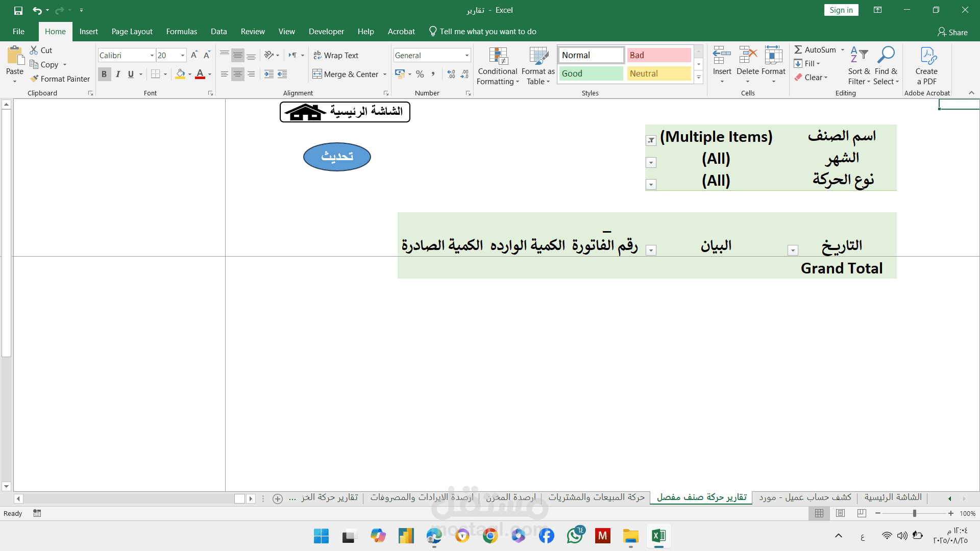This screenshot has width=980, height=551.
Task: Toggle Italic formatting
Action: [x=118, y=74]
